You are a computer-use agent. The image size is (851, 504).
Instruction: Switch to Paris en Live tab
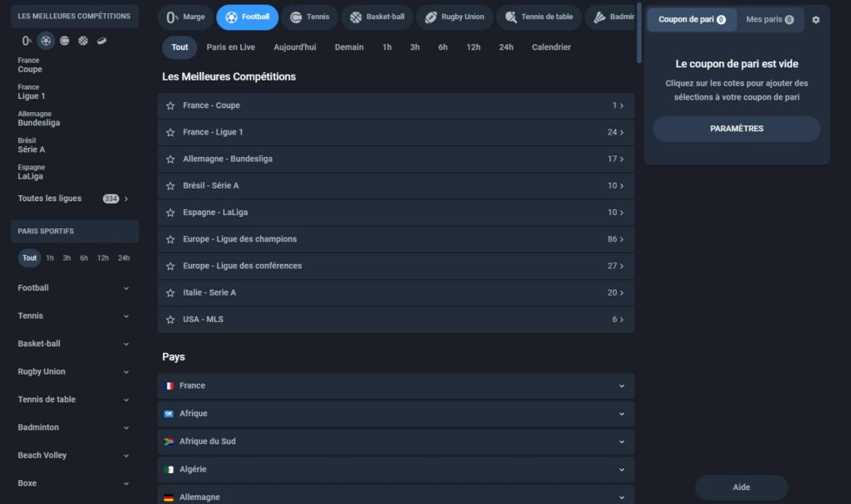(230, 47)
